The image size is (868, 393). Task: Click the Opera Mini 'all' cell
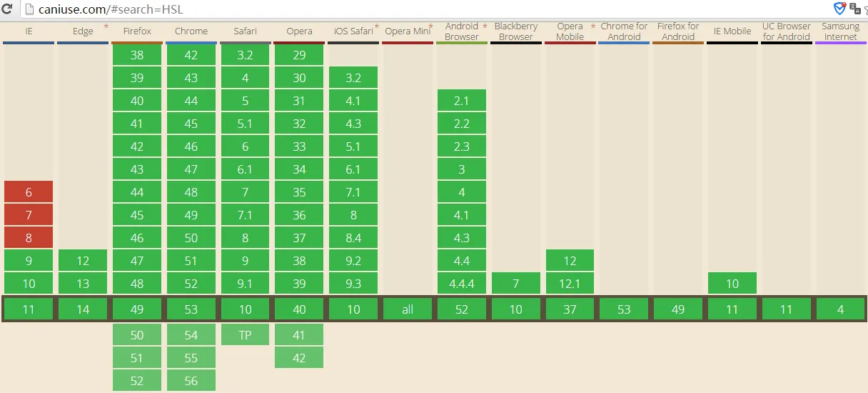(x=408, y=309)
